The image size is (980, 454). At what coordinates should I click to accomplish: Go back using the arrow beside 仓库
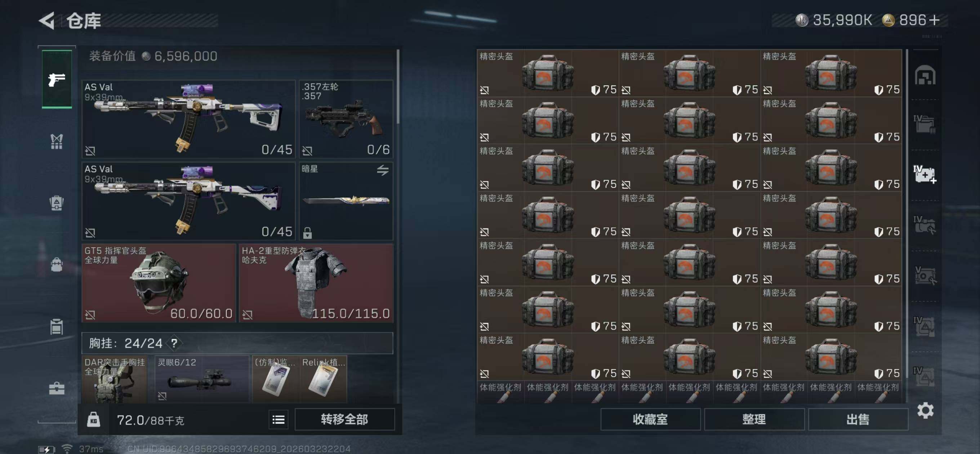(47, 21)
